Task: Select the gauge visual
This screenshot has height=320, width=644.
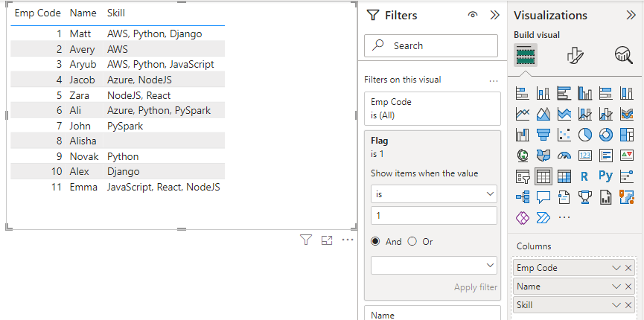Action: click(564, 156)
